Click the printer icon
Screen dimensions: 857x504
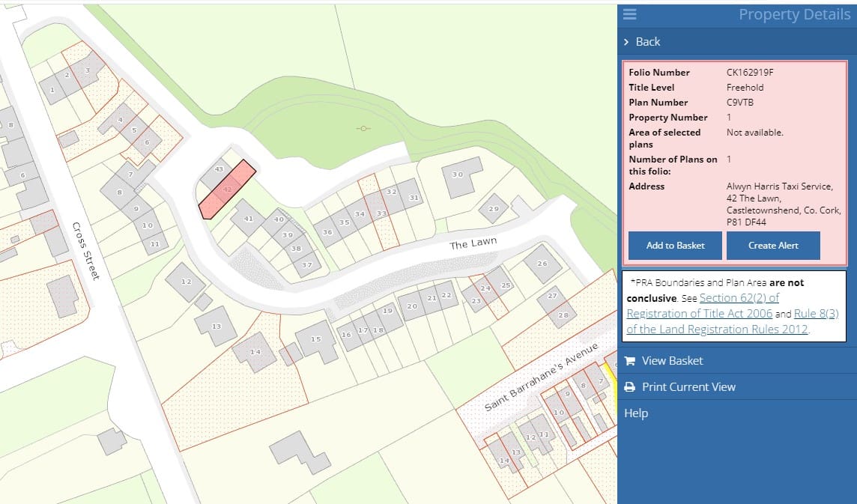629,387
